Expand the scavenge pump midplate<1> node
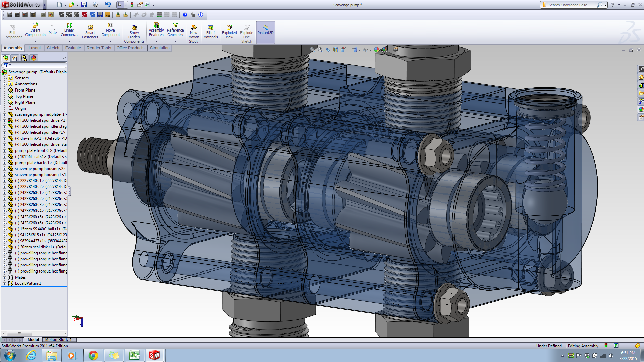This screenshot has width=644, height=362. click(5, 115)
